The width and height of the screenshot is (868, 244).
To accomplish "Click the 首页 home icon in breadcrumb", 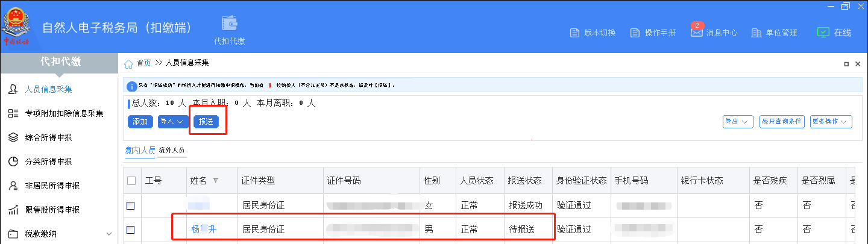I will tap(128, 63).
